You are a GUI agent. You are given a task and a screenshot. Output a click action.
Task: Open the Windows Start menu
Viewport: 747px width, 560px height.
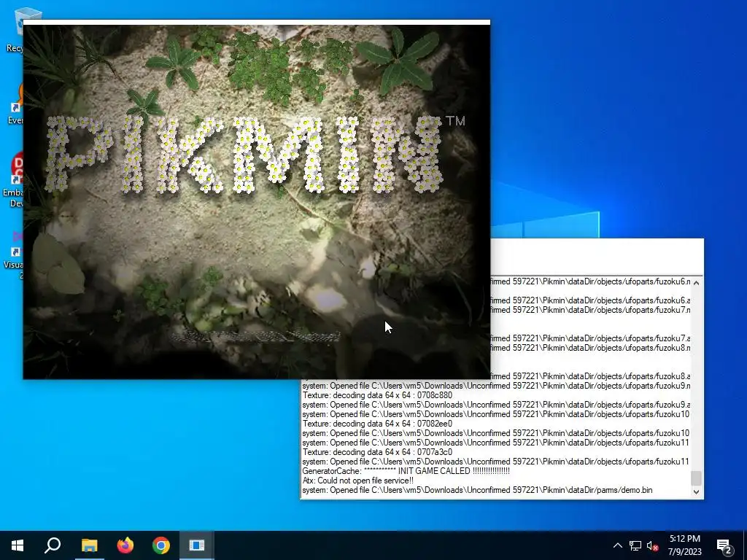point(18,545)
